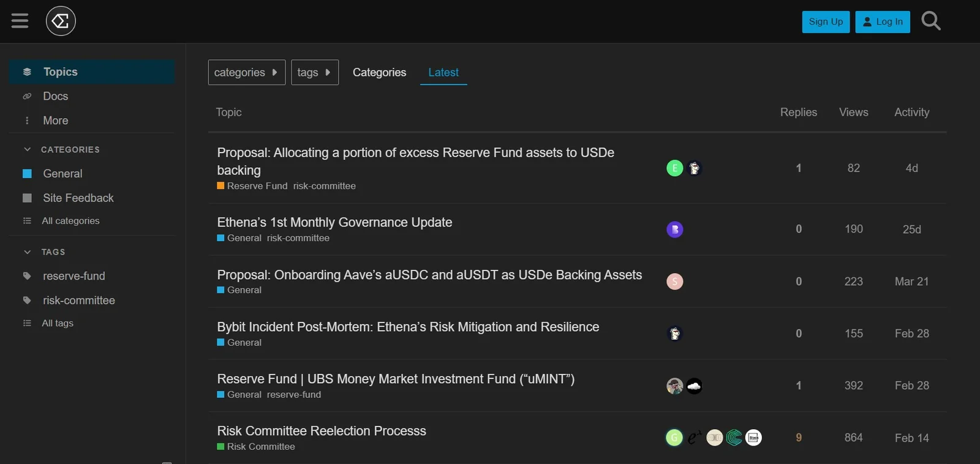Switch to the Categories tab
Viewport: 980px width, 464px height.
pos(379,72)
